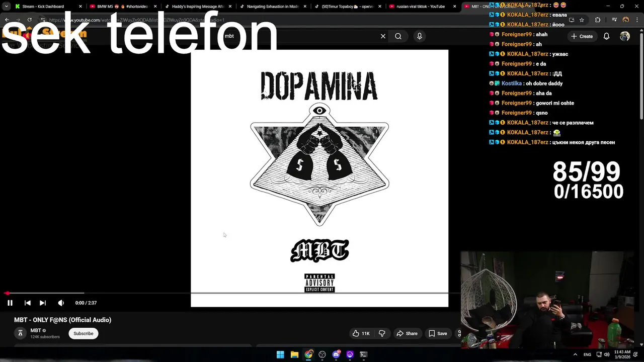Click the 124K subscribers text
644x362 pixels.
45,337
